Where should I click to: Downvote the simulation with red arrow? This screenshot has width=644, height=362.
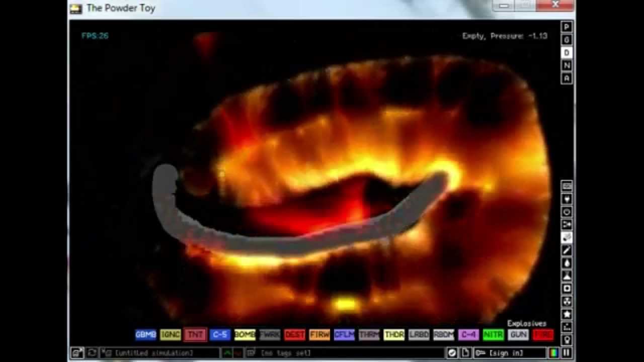pyautogui.click(x=237, y=353)
